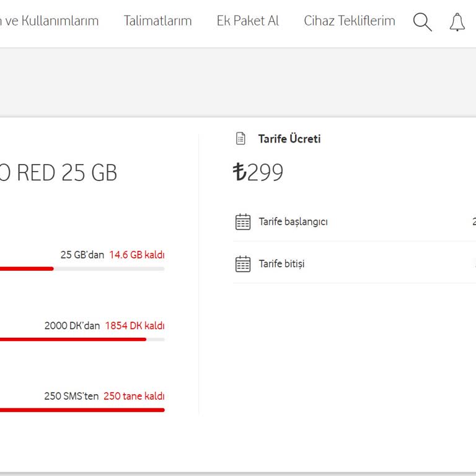This screenshot has width=476, height=476.
Task: Click the '14.6 GB kaldı' remaining text
Action: click(x=137, y=255)
